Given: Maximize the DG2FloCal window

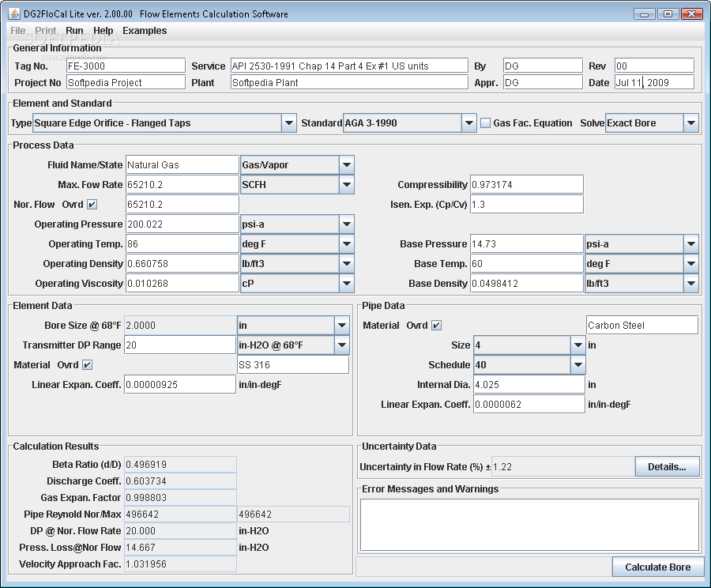Looking at the screenshot, I should pos(668,14).
